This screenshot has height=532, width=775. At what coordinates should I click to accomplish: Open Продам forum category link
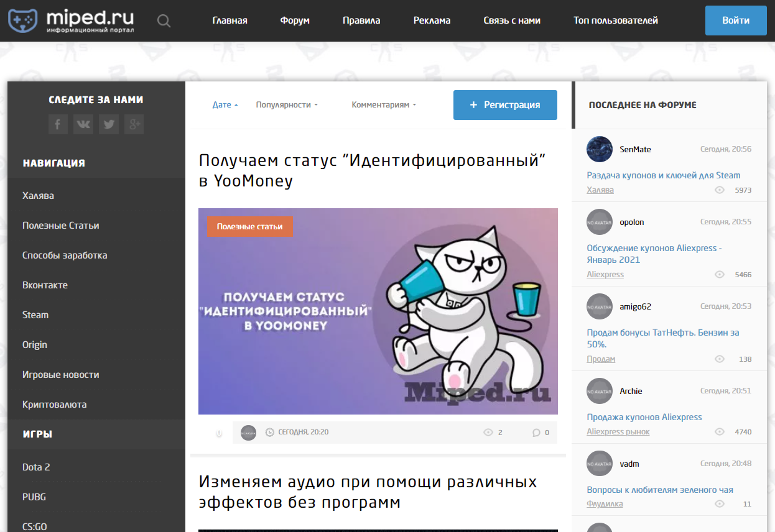(x=601, y=359)
